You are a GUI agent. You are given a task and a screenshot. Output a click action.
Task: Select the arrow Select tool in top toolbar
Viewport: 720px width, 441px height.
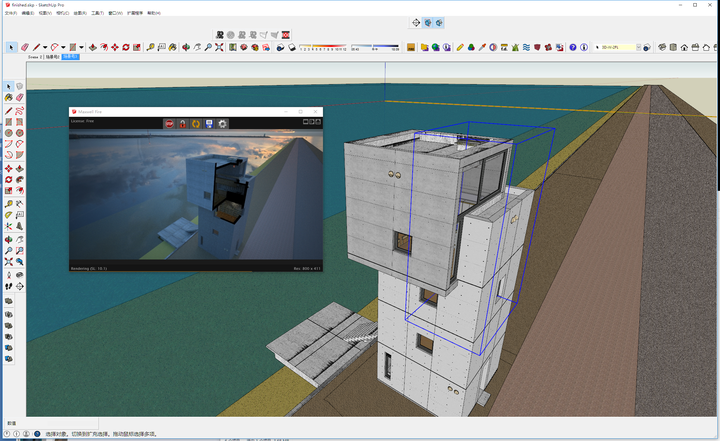tap(12, 47)
